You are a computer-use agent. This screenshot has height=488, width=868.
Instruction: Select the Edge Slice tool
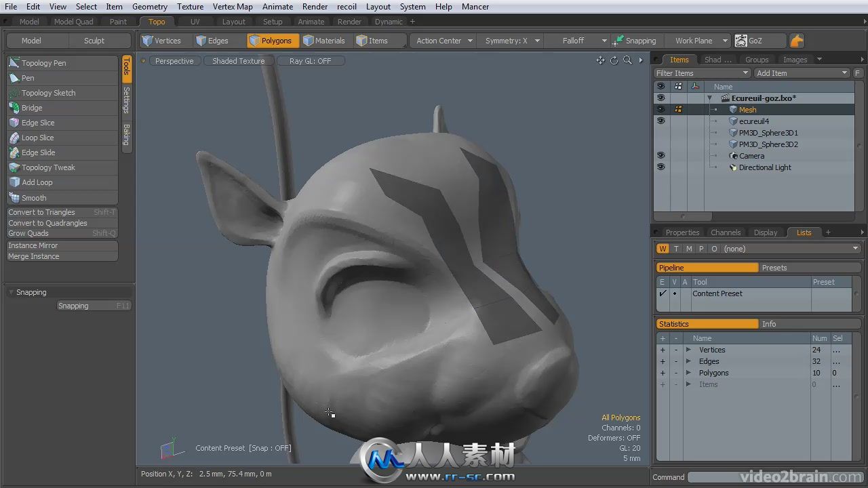tap(62, 123)
